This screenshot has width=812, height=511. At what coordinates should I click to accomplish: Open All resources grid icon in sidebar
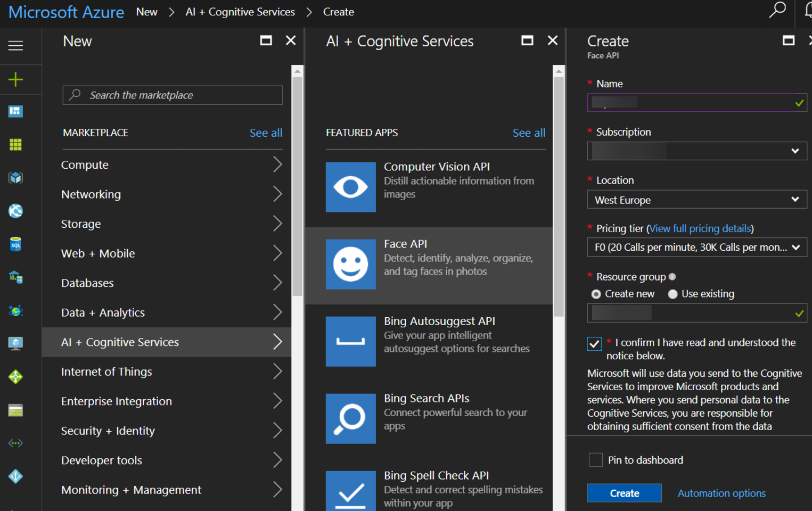click(x=15, y=145)
